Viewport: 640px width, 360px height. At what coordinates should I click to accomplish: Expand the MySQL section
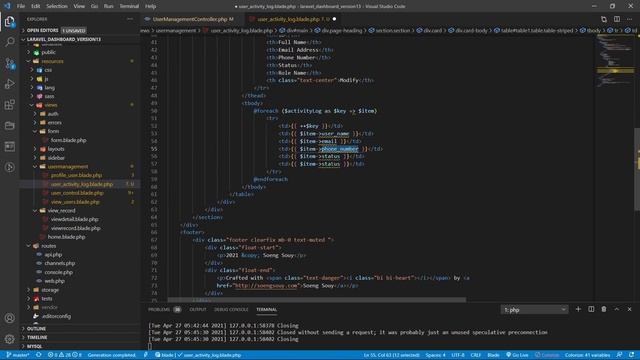coord(80,346)
